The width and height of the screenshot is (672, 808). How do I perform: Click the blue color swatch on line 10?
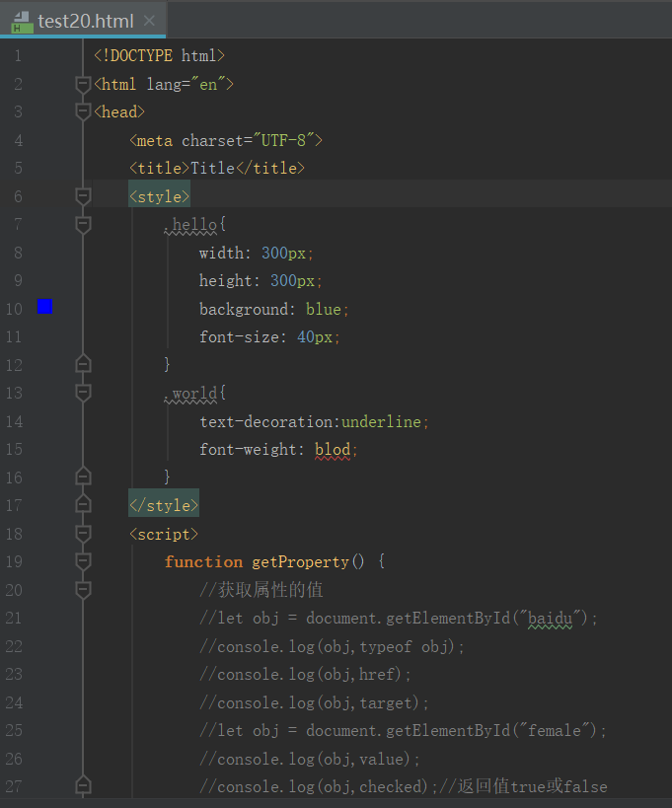point(44,307)
